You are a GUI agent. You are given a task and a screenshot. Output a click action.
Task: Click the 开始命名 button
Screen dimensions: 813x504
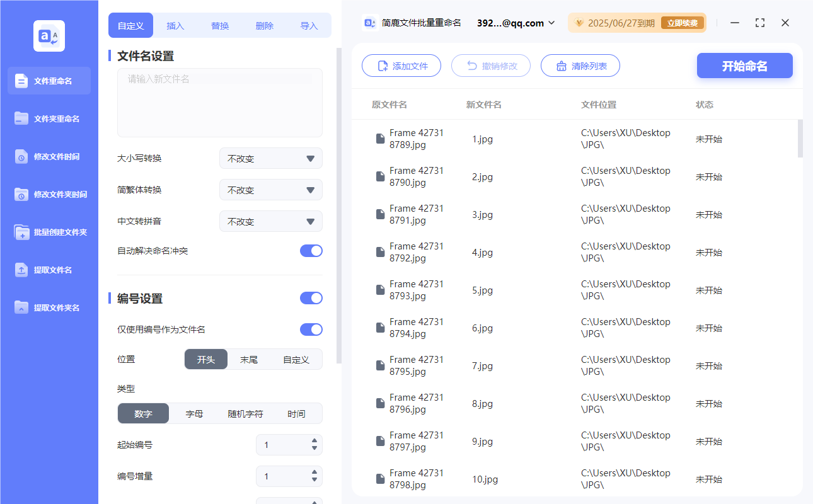(744, 66)
